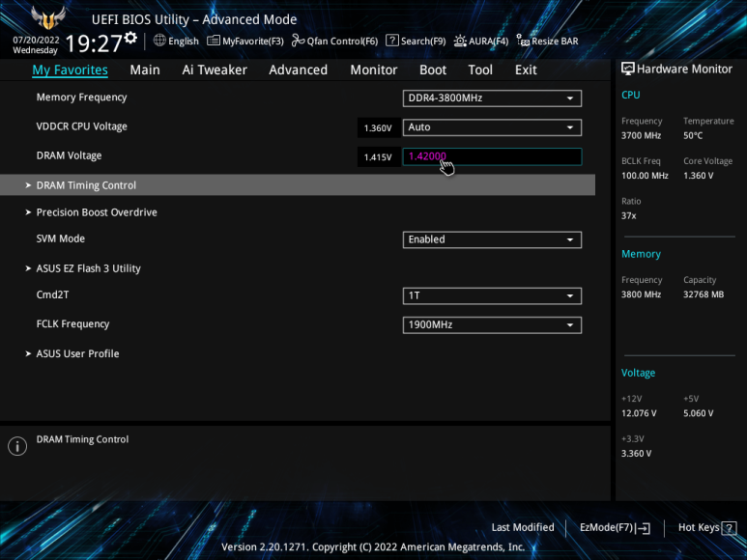The width and height of the screenshot is (747, 560).
Task: Expand DRAM Timing Control submenu
Action: [298, 184]
